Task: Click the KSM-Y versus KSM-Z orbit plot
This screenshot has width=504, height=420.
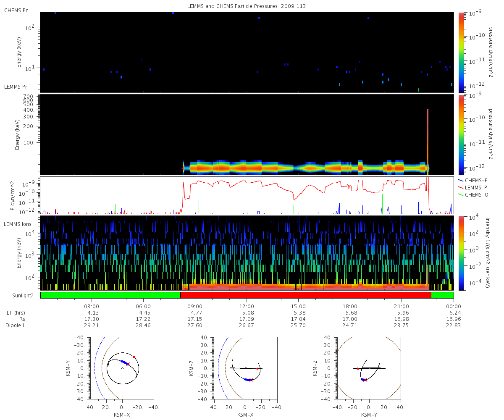Action: (x=369, y=368)
